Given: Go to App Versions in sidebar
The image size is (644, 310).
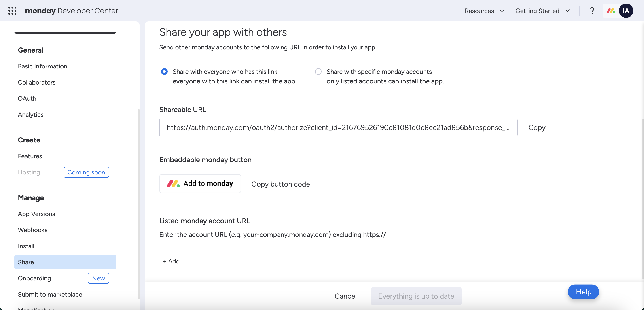Looking at the screenshot, I should tap(36, 214).
